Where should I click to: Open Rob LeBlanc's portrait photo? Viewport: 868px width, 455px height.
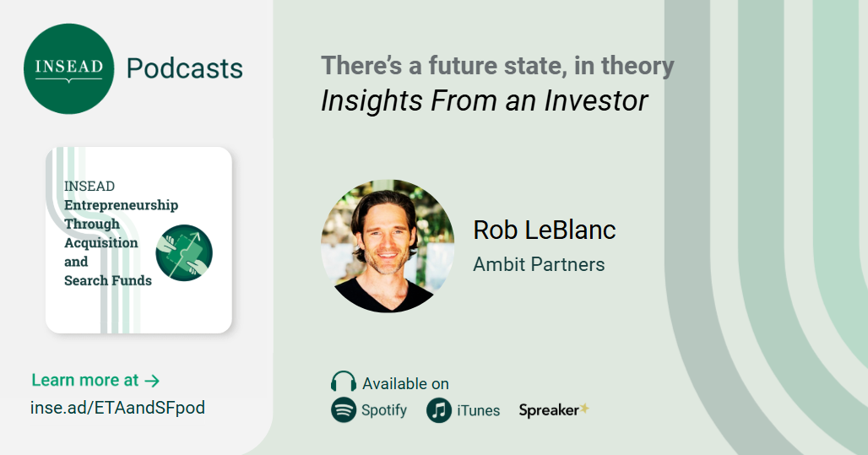click(x=388, y=246)
